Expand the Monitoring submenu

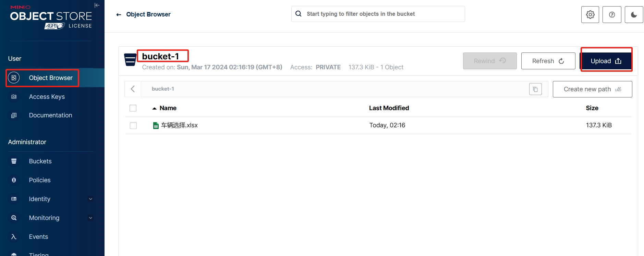pos(90,218)
